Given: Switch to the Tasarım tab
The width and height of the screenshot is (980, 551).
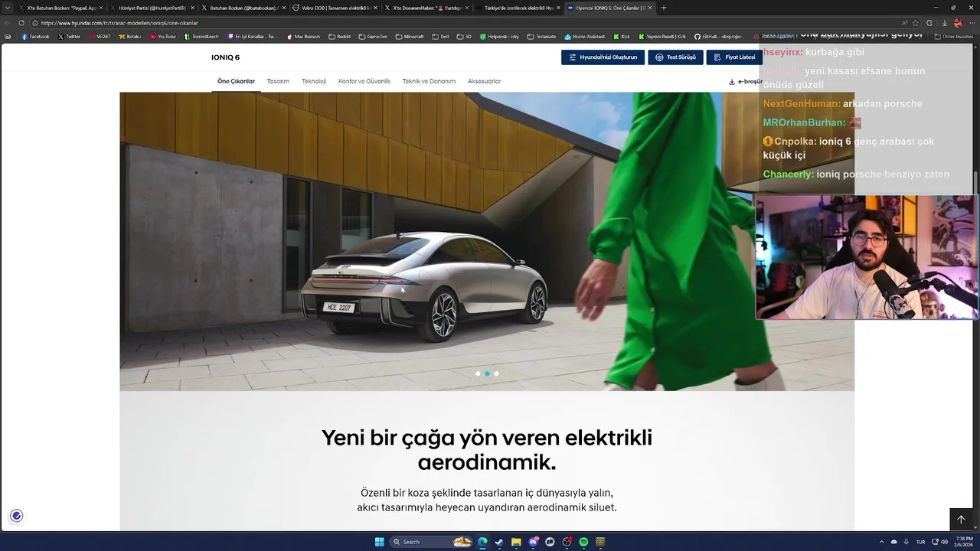Looking at the screenshot, I should click(278, 81).
